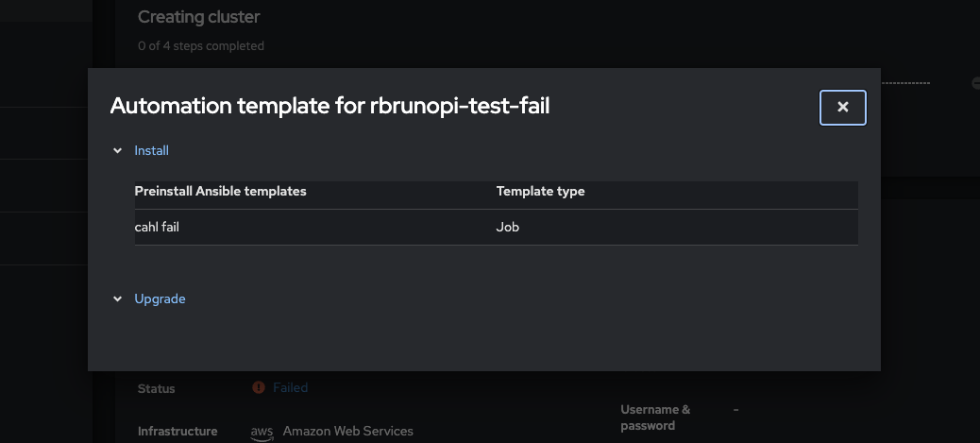The height and width of the screenshot is (443, 980).
Task: Select the cahl fail template row
Action: coord(158,227)
